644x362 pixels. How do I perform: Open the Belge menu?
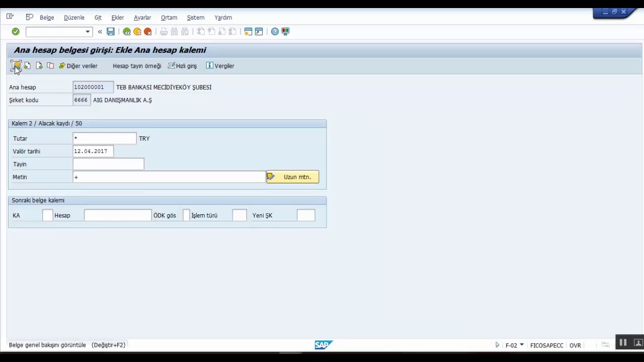(x=47, y=18)
